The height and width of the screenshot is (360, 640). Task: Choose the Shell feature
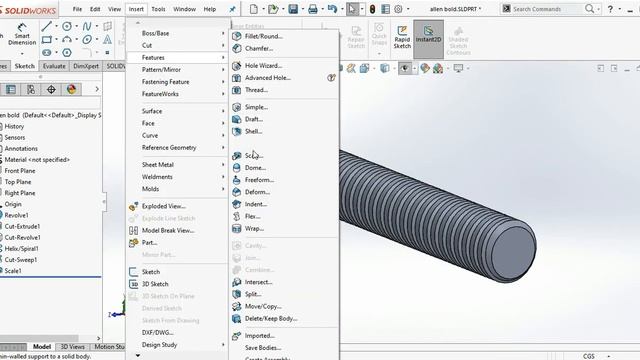(x=253, y=132)
